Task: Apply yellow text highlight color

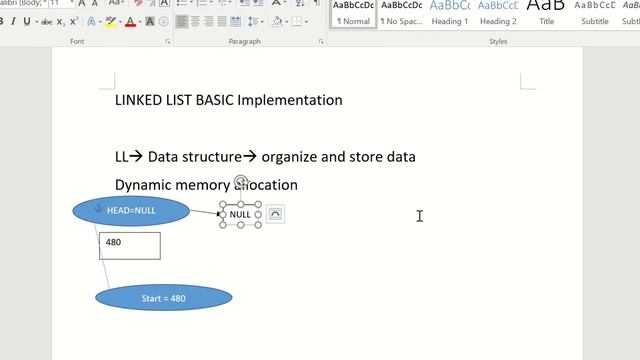Action: point(110,22)
